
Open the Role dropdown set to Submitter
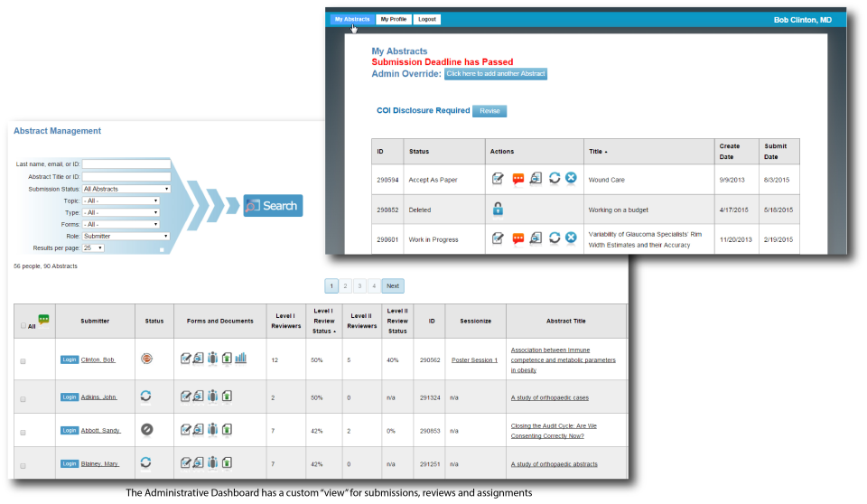126,236
